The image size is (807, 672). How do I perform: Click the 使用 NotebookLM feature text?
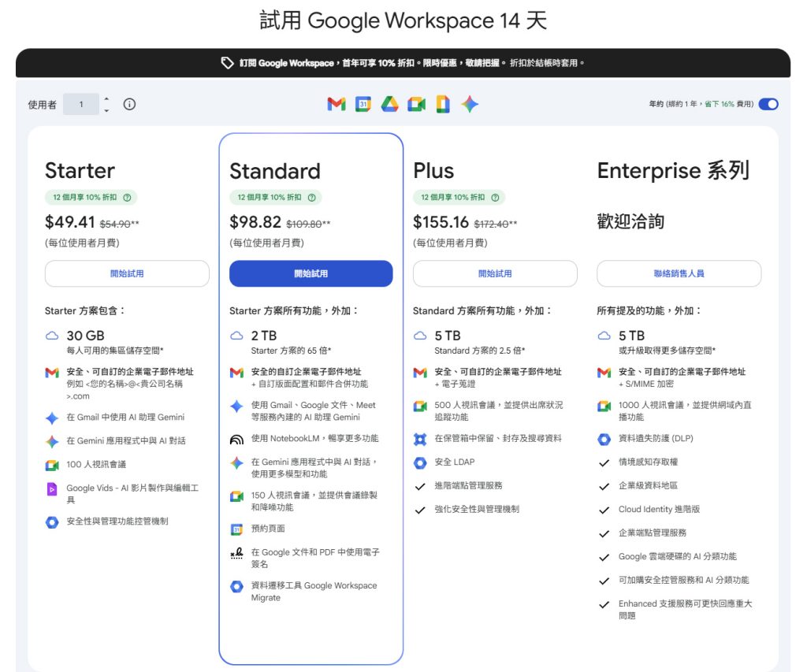314,438
